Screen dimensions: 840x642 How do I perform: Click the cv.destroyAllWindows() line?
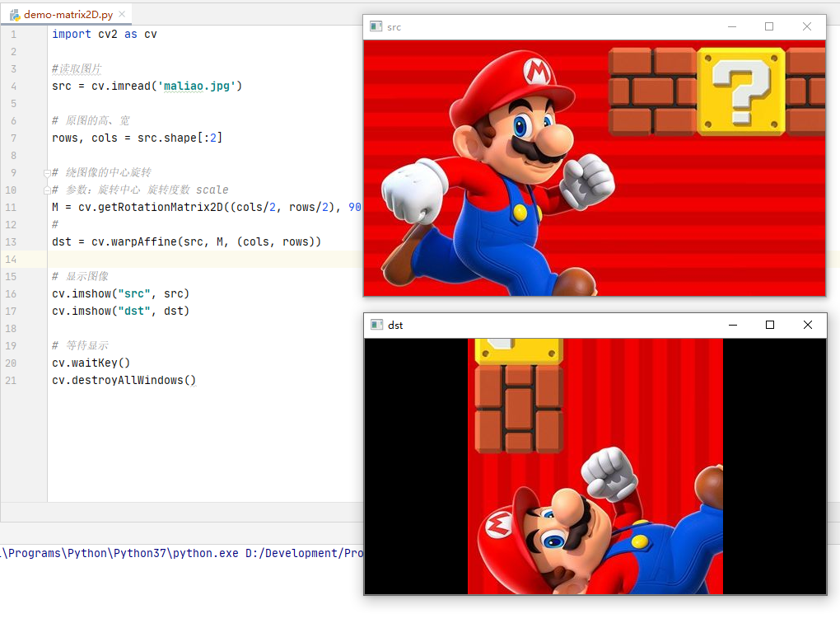(124, 381)
